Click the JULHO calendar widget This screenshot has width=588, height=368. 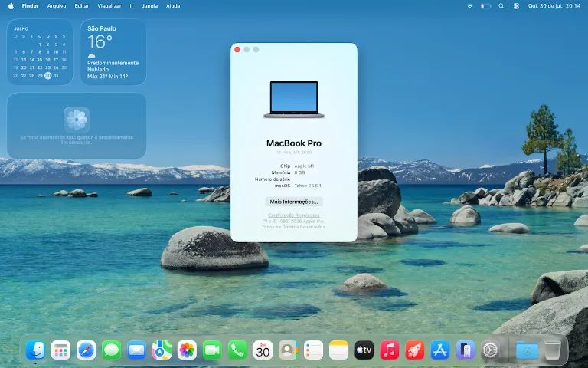pos(40,52)
